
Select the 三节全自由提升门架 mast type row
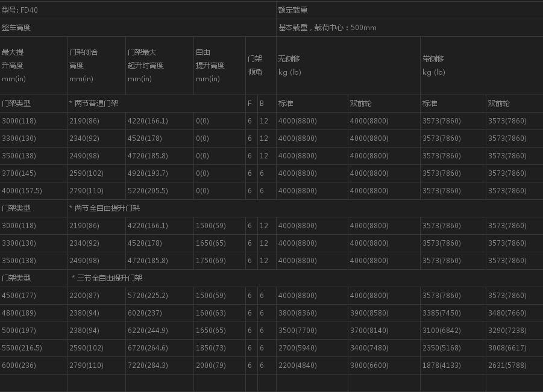pos(107,278)
